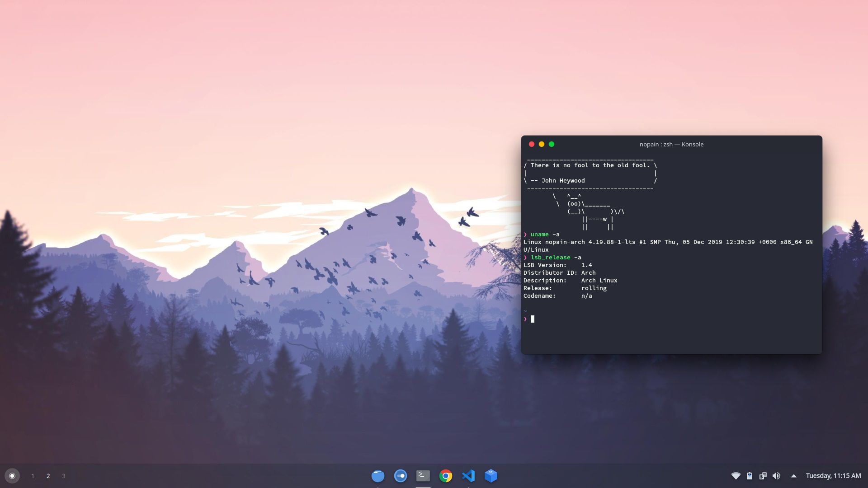This screenshot has width=868, height=488.
Task: Open the Klipper clipboard manager in system tray
Action: point(763,476)
